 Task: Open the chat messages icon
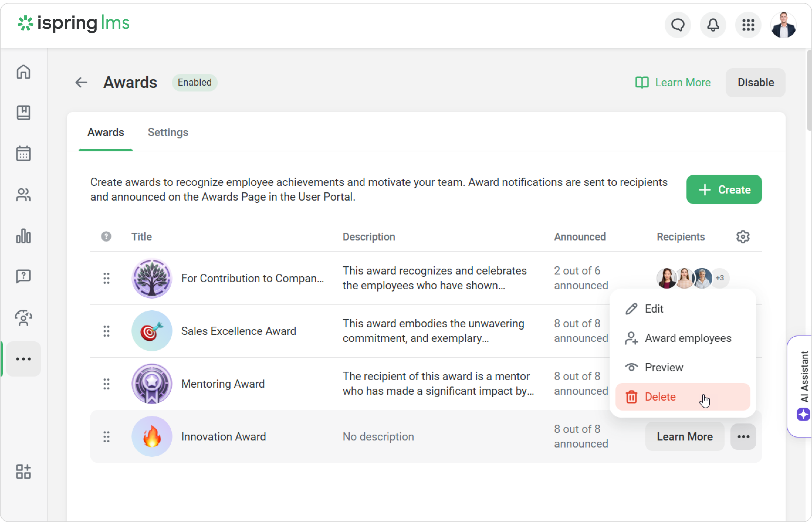click(678, 25)
